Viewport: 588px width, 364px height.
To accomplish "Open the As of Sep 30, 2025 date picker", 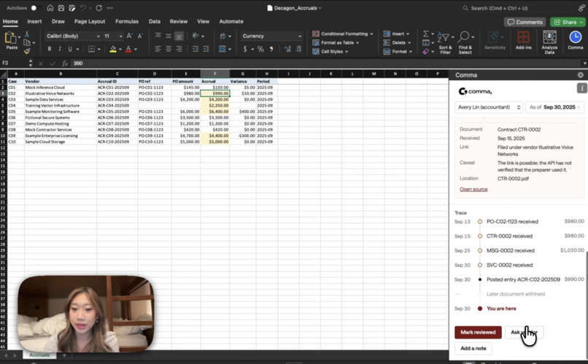I will click(x=554, y=107).
